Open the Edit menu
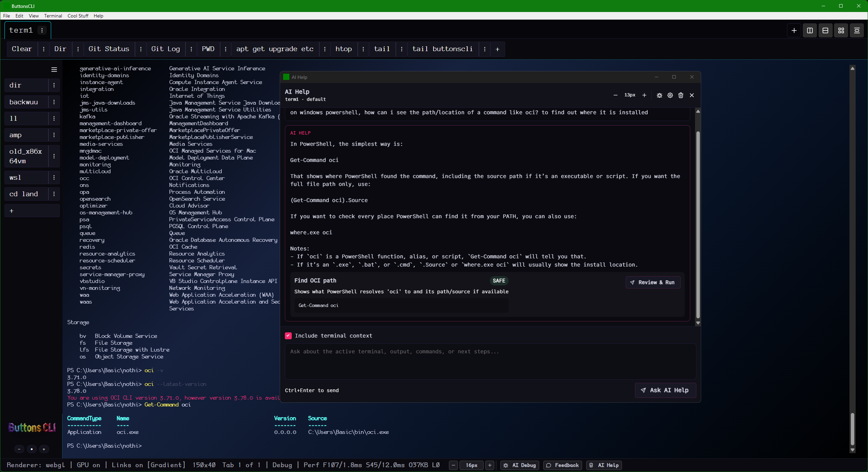This screenshot has width=868, height=472. [19, 16]
